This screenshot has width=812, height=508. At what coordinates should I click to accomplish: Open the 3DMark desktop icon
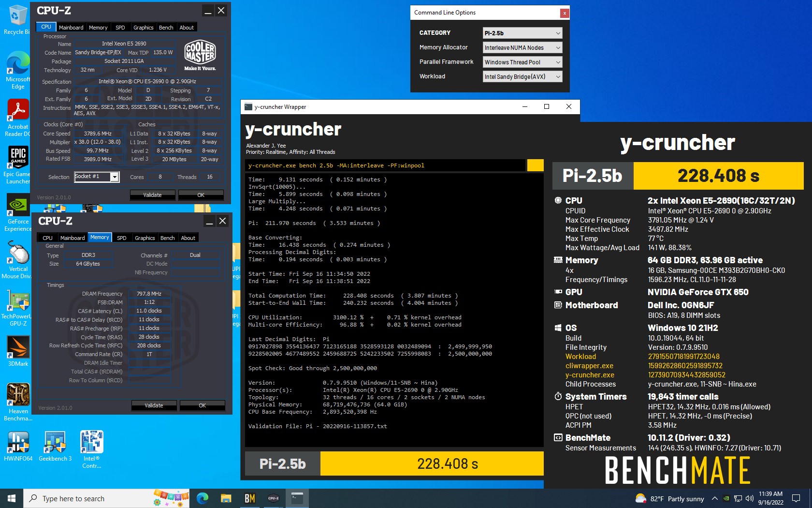click(18, 351)
